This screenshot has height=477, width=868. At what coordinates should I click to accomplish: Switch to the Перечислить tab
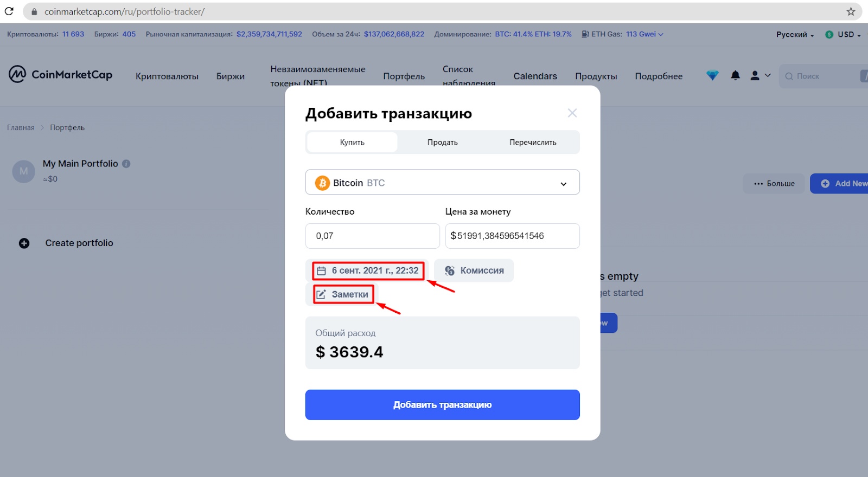tap(533, 142)
